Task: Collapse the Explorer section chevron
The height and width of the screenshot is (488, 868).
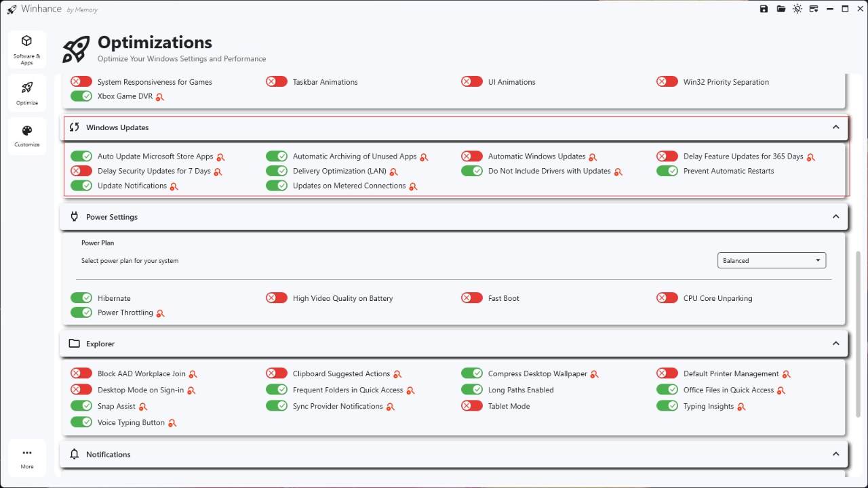Action: click(x=835, y=344)
